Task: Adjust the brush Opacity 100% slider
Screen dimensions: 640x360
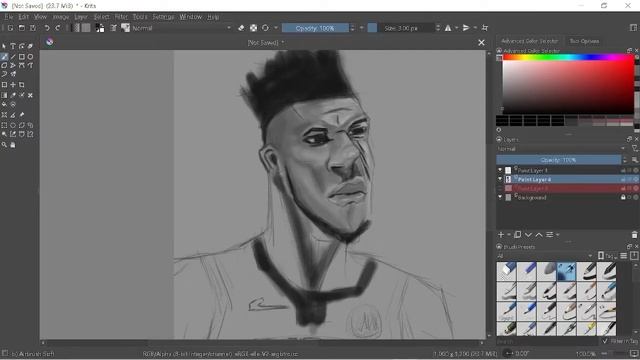Action: [x=315, y=28]
